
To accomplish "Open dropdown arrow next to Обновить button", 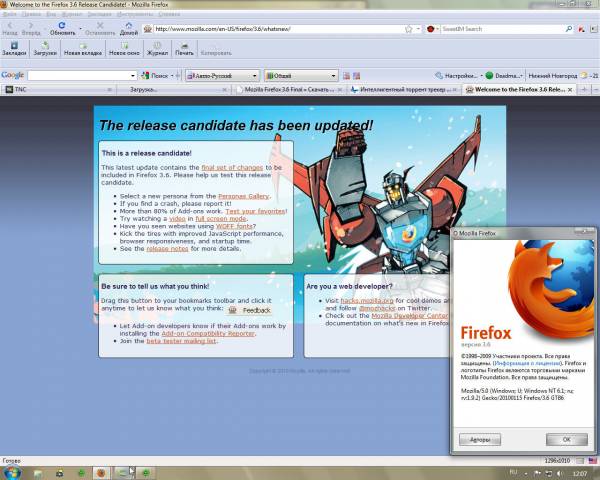I will click(x=80, y=28).
